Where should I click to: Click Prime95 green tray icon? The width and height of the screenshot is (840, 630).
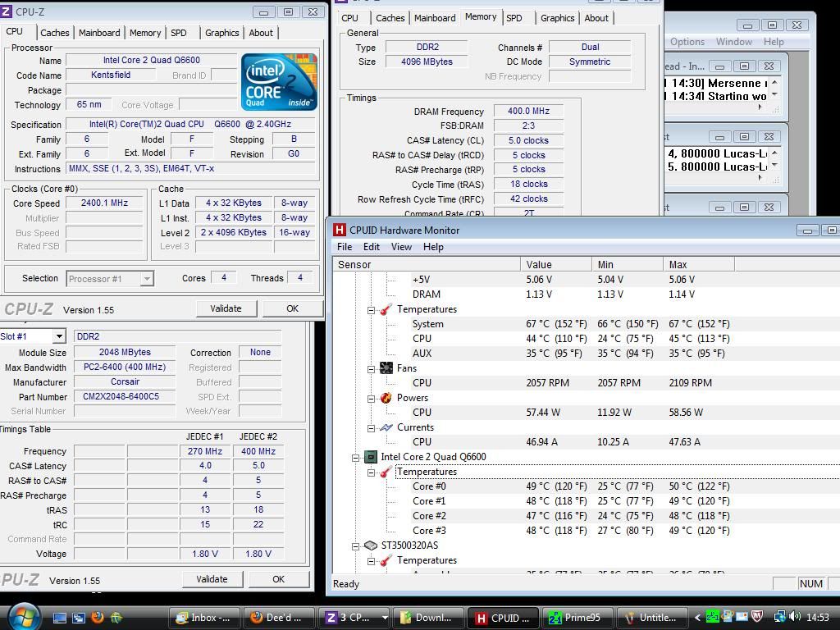tap(712, 617)
